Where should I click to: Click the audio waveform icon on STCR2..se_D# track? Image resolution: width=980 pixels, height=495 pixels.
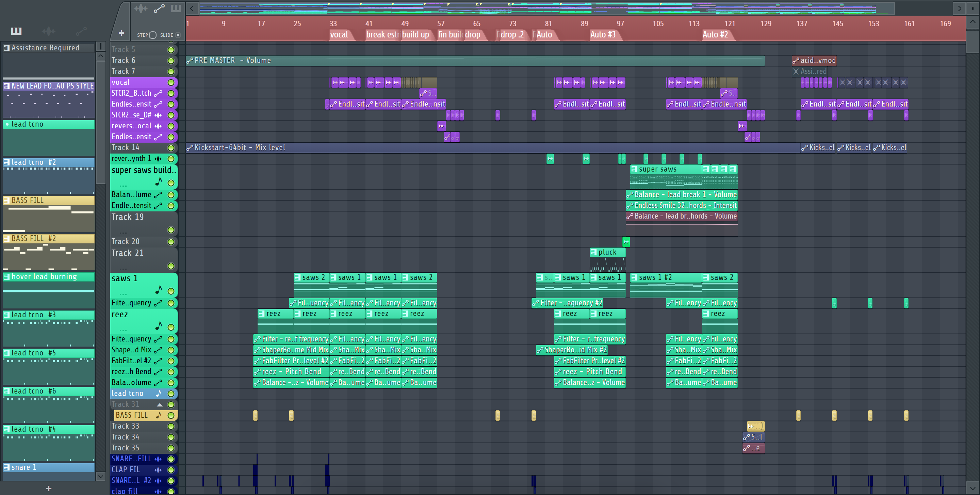point(158,115)
